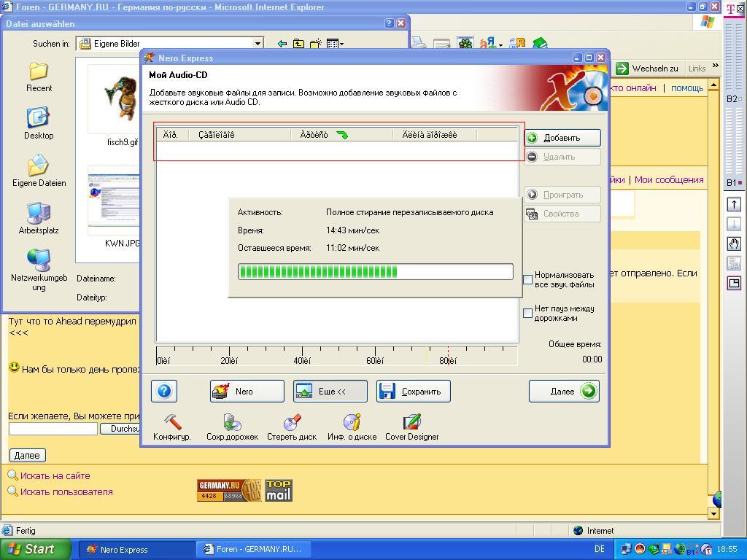Click help button of Datei auswählen dialog
Viewport: 747px width, 560px height.
390,23
